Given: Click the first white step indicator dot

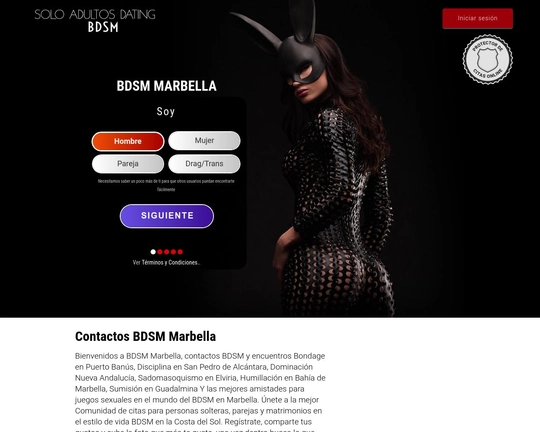Looking at the screenshot, I should (x=153, y=252).
